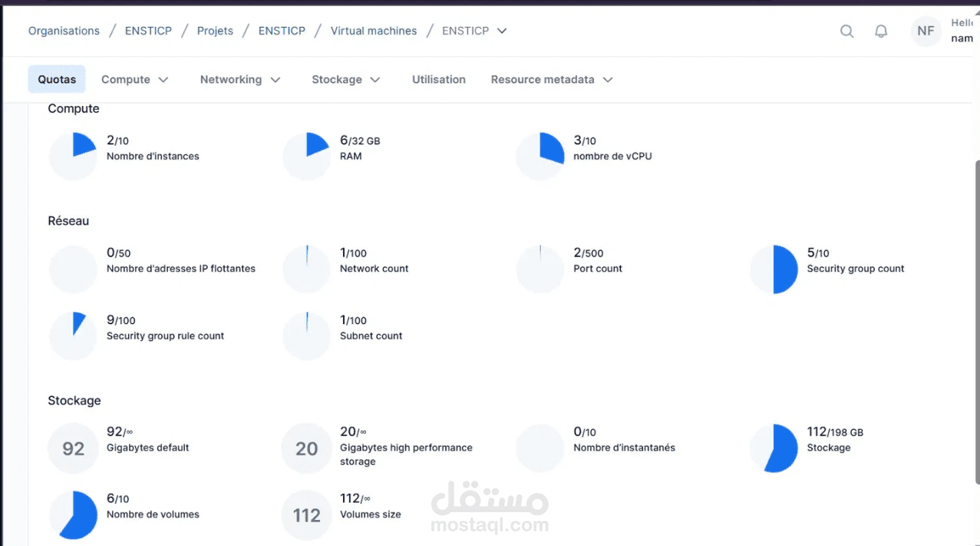Viewport: 980px width, 546px height.
Task: Open ENSTICP breadcrumb after Organisations
Action: (x=148, y=31)
